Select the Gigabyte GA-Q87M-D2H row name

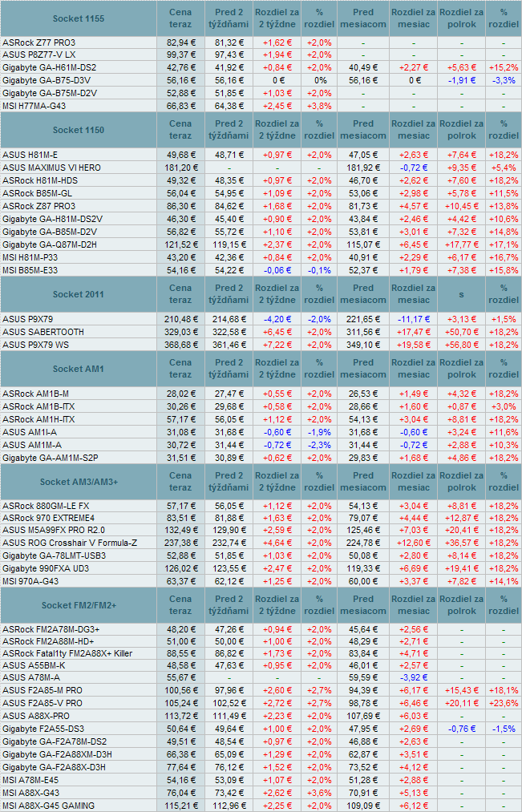pos(50,244)
